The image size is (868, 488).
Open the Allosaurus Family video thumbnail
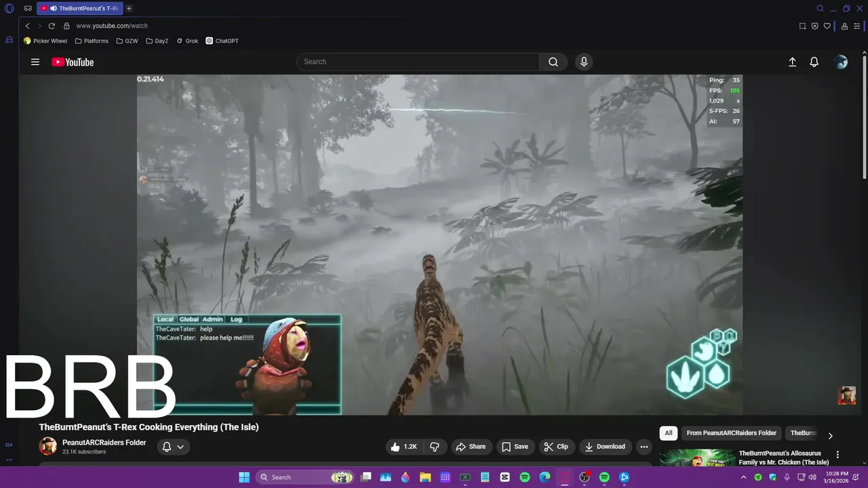(698, 457)
